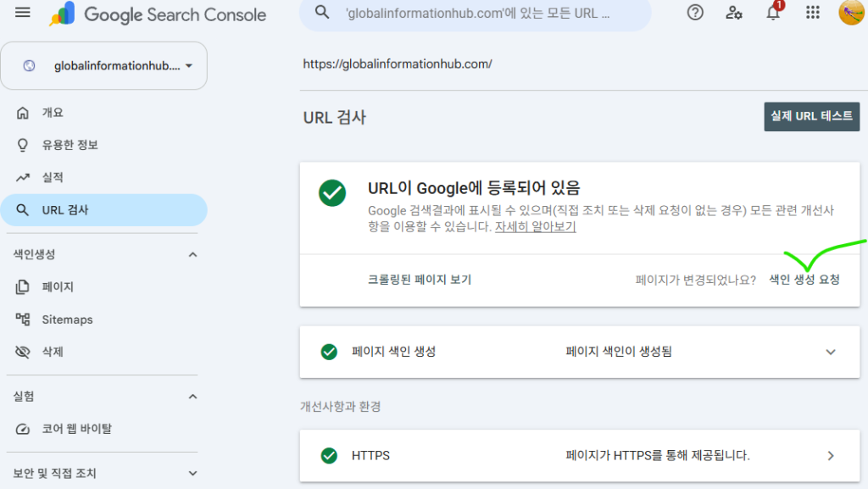
Task: Expand the 보안 및 직접 조치 section
Action: click(x=192, y=474)
